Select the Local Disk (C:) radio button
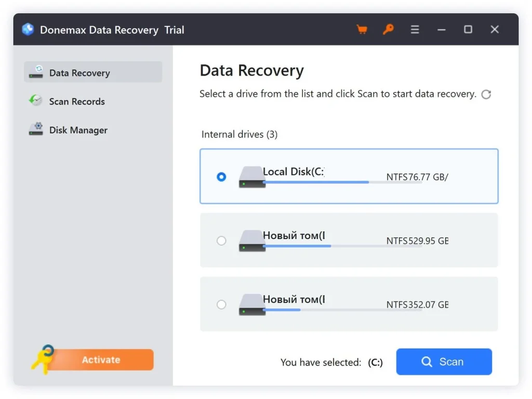 coord(221,177)
